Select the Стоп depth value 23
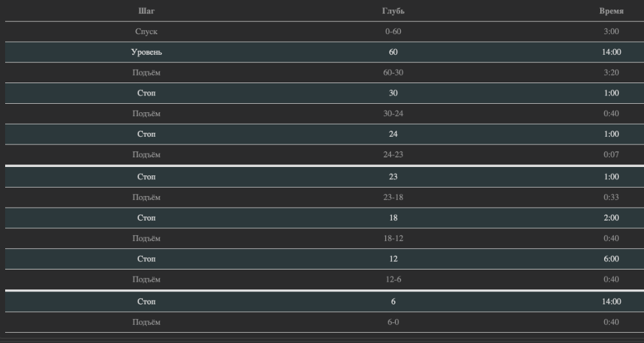Screen dimensions: 644x343 393,177
